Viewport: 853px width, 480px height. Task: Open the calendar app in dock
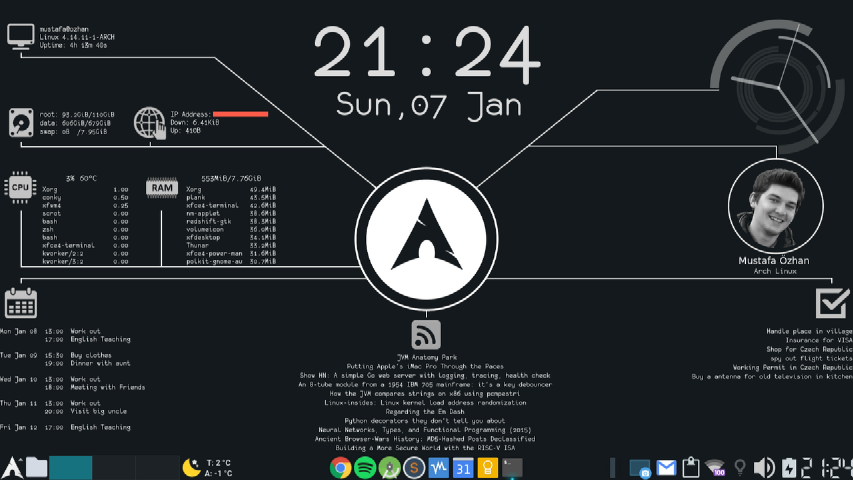coord(463,467)
